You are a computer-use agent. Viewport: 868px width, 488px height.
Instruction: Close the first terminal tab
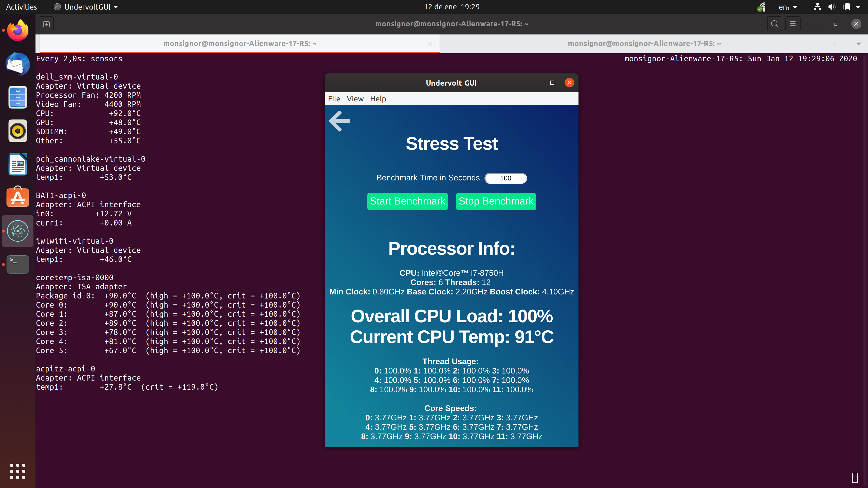point(430,43)
